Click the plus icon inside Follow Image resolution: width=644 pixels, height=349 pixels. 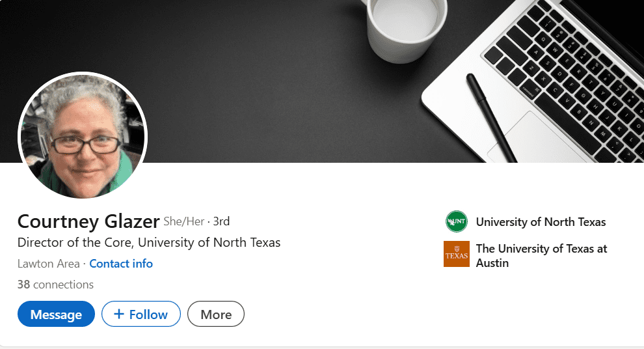118,314
